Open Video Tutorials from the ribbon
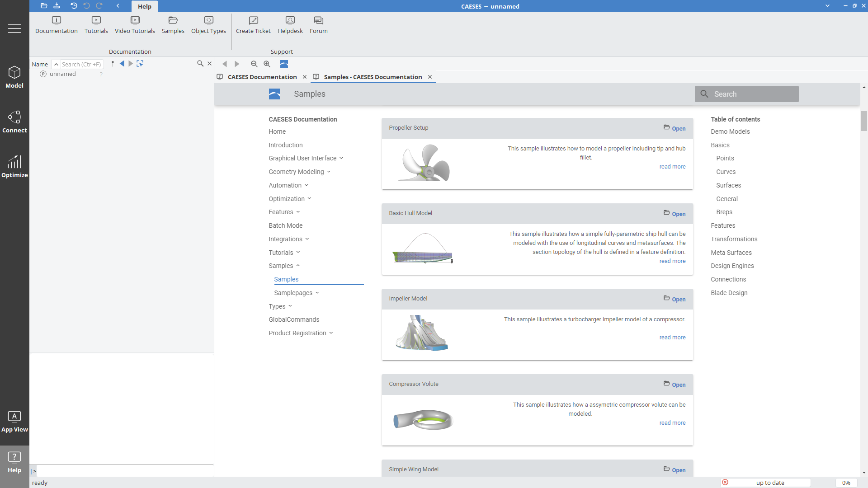The image size is (868, 488). tap(135, 25)
